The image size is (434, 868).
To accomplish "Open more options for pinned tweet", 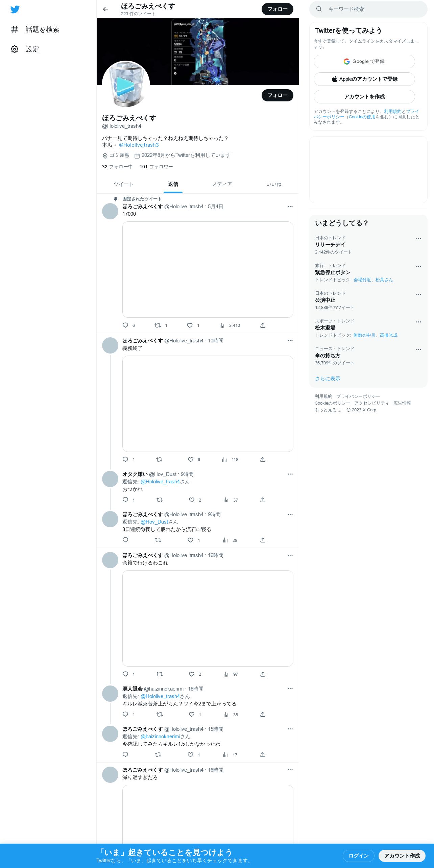I will click(x=290, y=206).
